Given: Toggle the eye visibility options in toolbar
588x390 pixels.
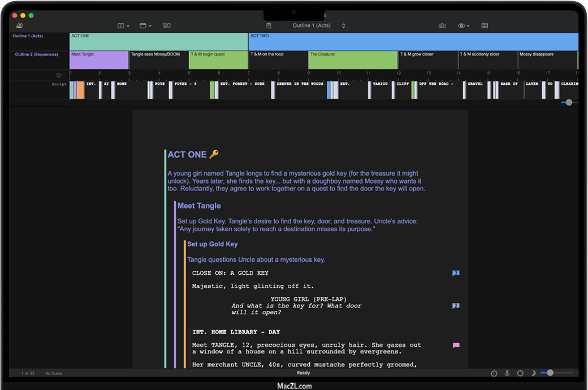Looking at the screenshot, I should pos(464,25).
